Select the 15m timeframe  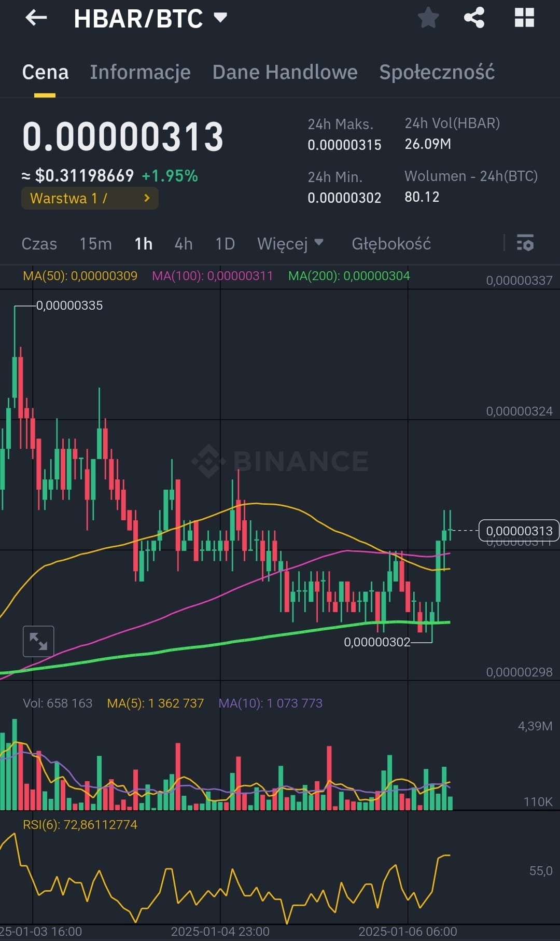pyautogui.click(x=95, y=244)
